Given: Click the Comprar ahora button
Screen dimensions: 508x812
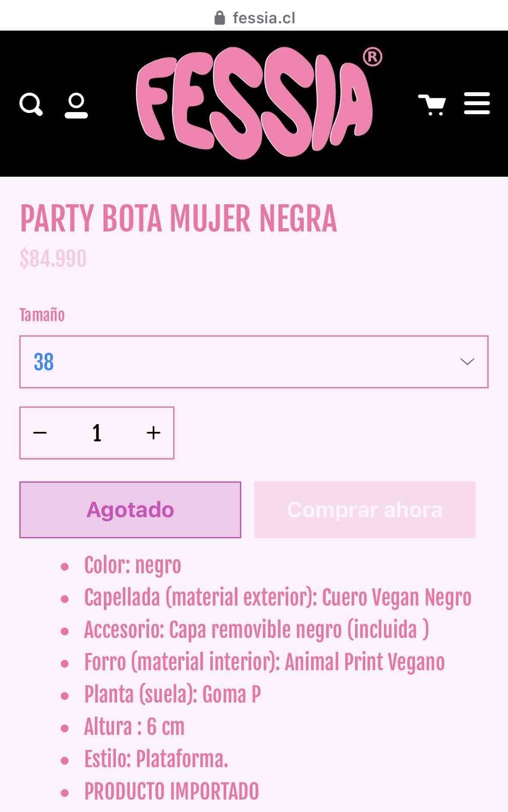Looking at the screenshot, I should pyautogui.click(x=365, y=509).
